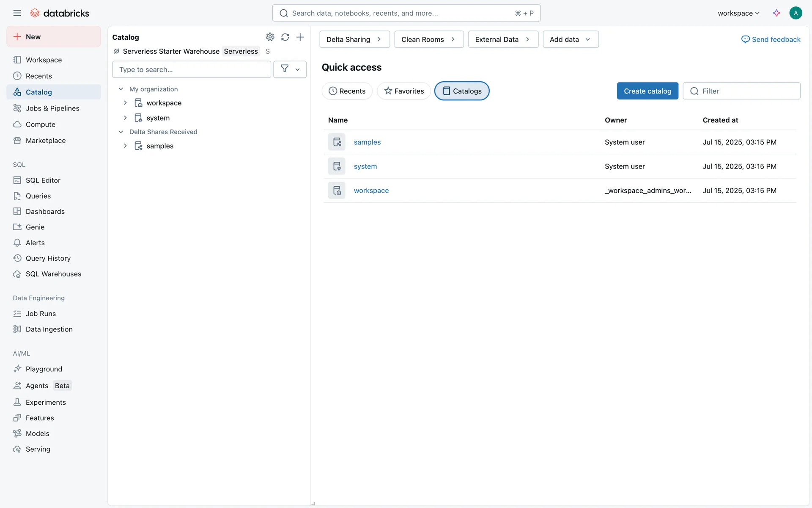Open SQL Editor from the sidebar

coord(43,180)
